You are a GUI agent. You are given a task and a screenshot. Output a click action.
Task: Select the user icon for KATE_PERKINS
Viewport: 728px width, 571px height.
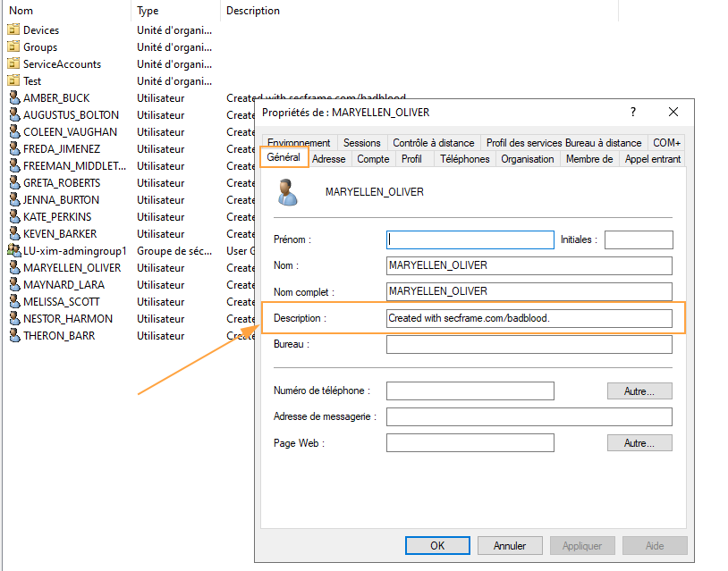click(x=16, y=216)
